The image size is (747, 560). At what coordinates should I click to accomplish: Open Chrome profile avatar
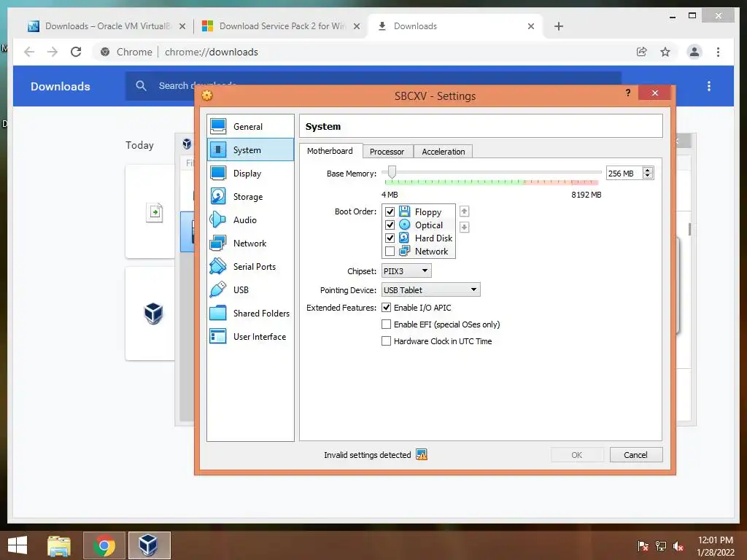point(694,52)
